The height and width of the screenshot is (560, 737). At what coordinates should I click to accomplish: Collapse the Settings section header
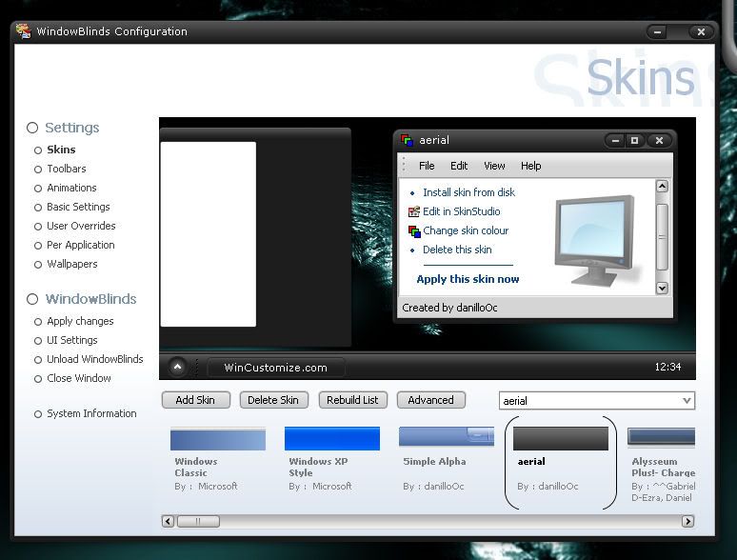tap(63, 128)
